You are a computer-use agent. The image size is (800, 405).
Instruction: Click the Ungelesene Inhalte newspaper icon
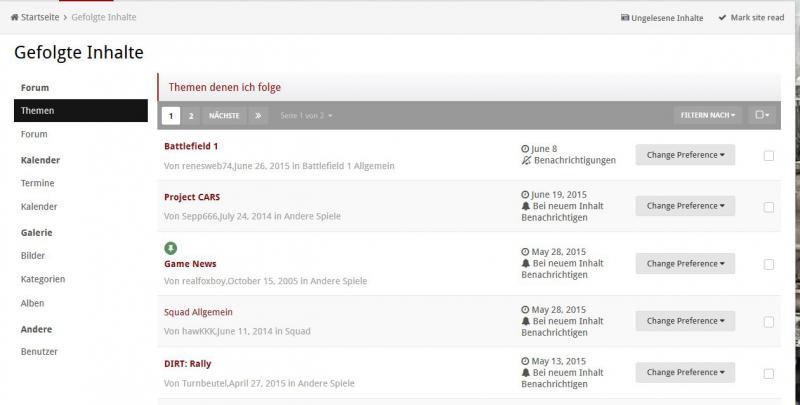click(625, 18)
